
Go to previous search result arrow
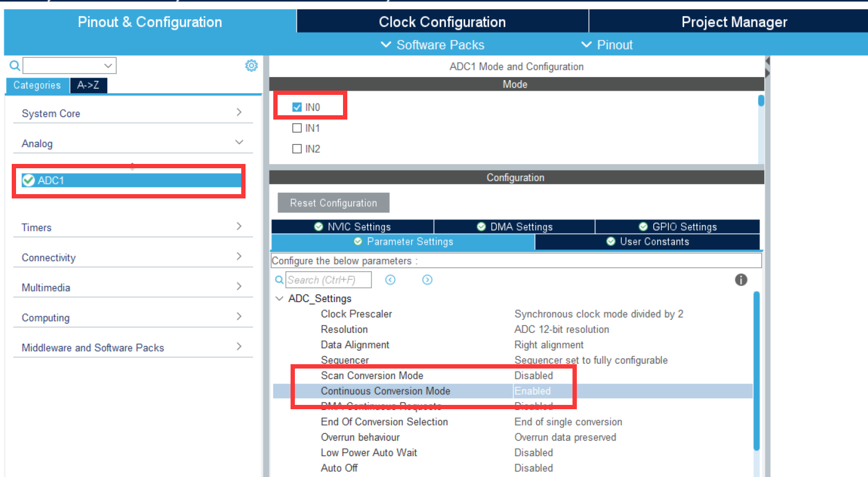click(390, 280)
